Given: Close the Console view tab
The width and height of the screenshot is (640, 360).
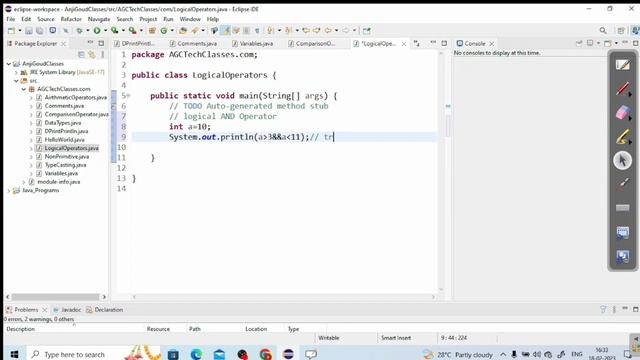Looking at the screenshot, I should click(x=492, y=44).
